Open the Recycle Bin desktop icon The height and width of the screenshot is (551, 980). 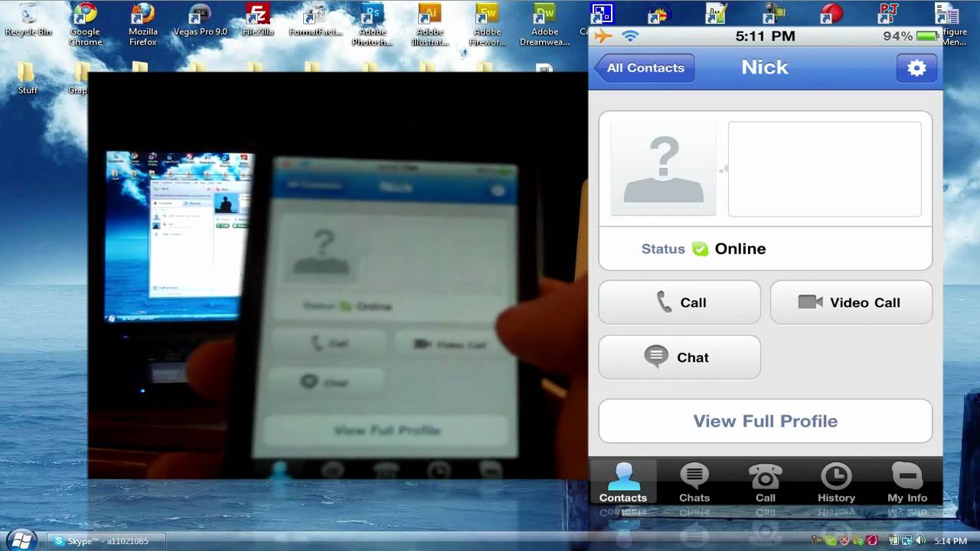[x=28, y=21]
